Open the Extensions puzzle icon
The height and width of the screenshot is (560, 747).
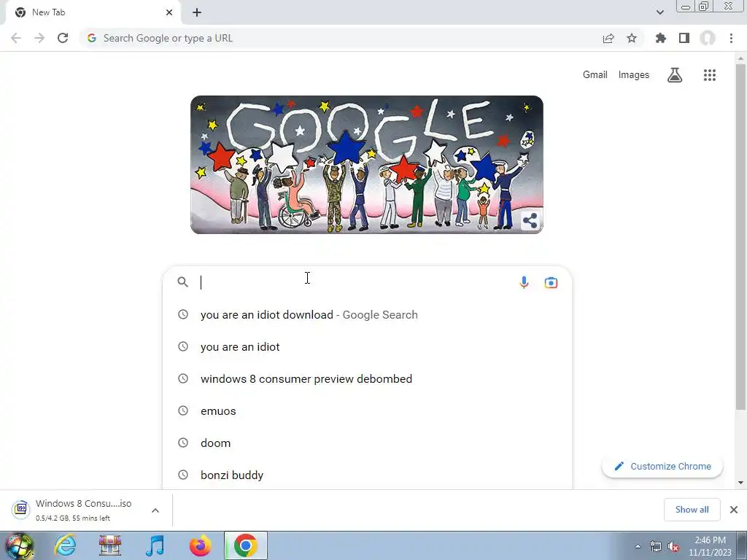tap(661, 38)
